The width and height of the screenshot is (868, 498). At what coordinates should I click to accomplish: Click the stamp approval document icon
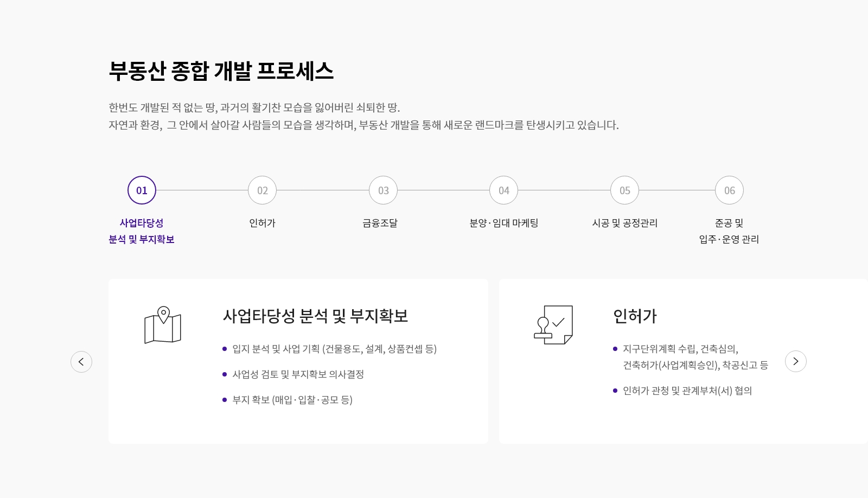(x=553, y=325)
